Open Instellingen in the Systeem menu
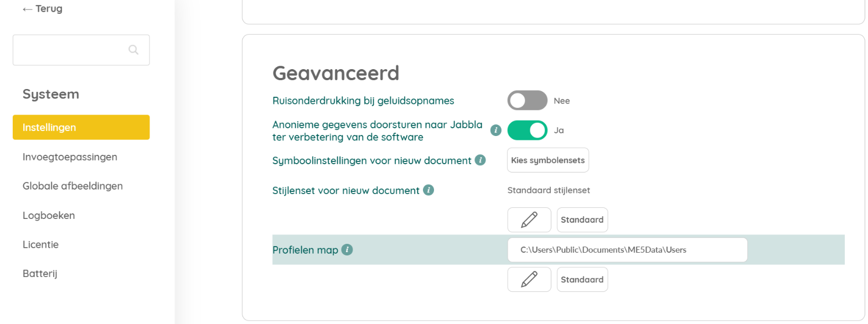Image resolution: width=868 pixels, height=324 pixels. (x=81, y=127)
